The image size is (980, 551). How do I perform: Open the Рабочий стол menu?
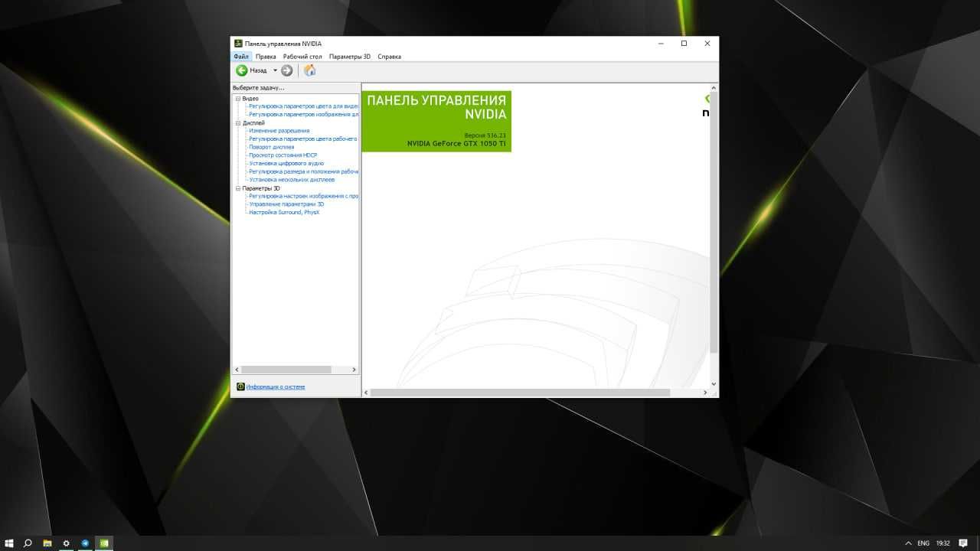tap(302, 57)
